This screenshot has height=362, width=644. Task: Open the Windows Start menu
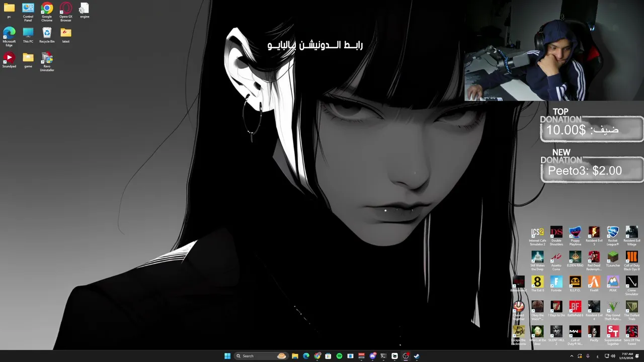[x=227, y=356]
